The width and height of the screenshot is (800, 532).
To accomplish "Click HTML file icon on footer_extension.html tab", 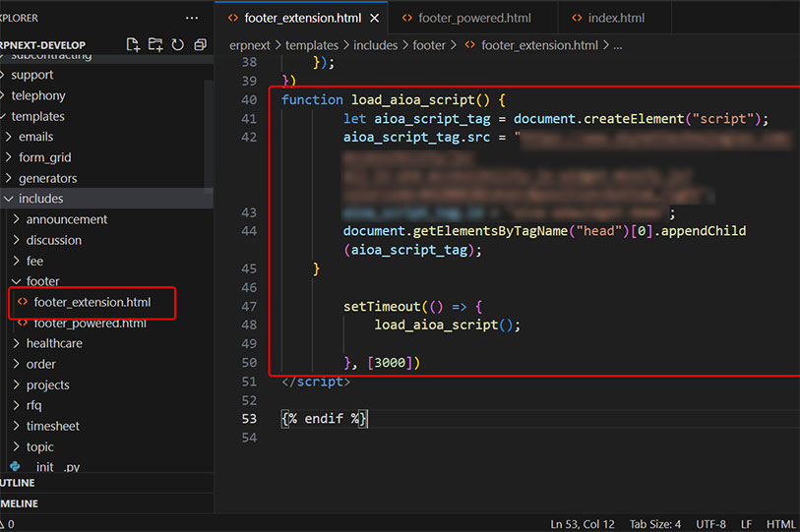I will (233, 18).
